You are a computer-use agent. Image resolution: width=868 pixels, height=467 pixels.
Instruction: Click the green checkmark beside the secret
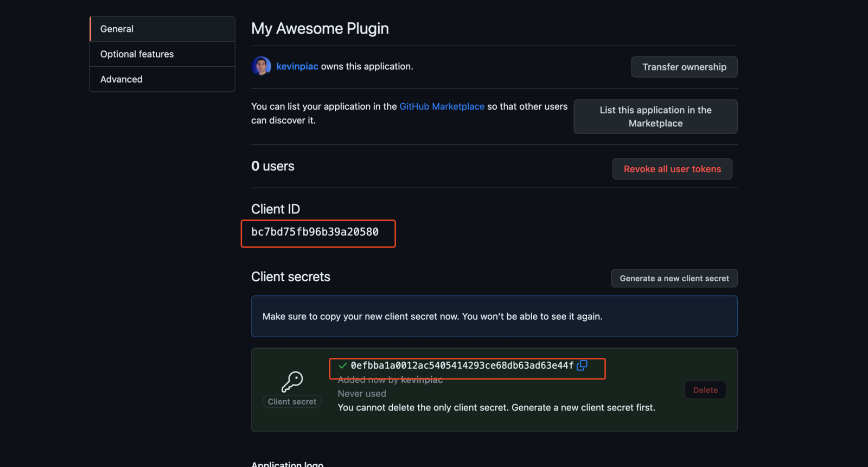pos(342,366)
